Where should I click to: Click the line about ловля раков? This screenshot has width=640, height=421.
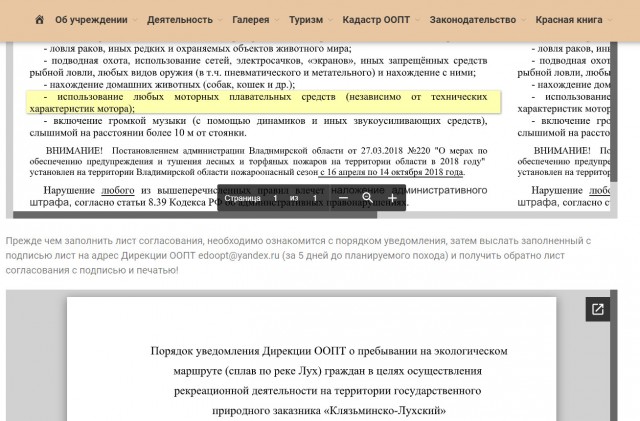point(197,49)
